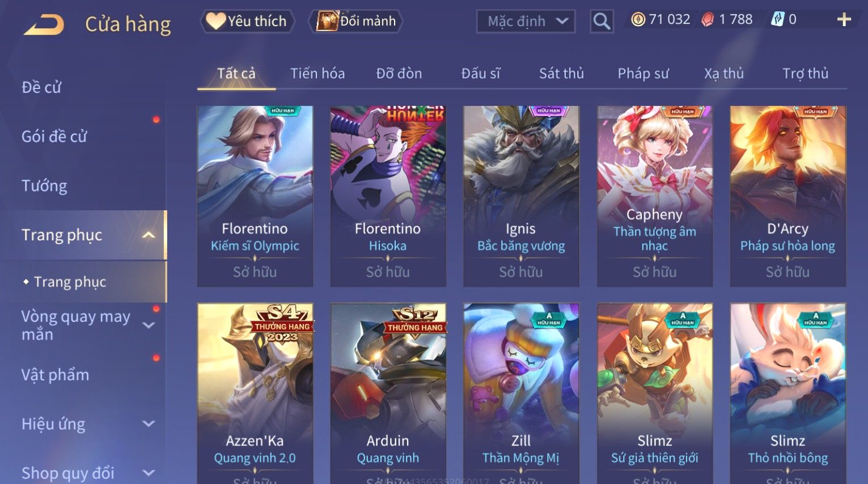Open the Mặc định sort dropdown
Screen dimensions: 868x484
pos(526,22)
